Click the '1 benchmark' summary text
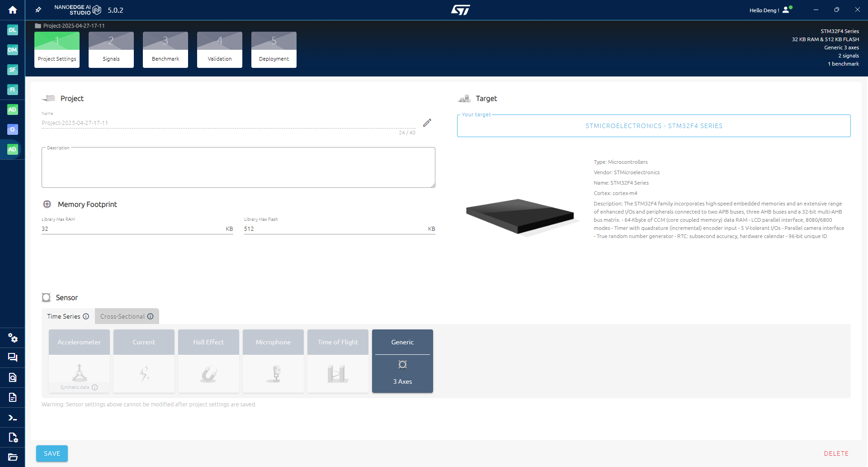The image size is (868, 467). pyautogui.click(x=844, y=64)
